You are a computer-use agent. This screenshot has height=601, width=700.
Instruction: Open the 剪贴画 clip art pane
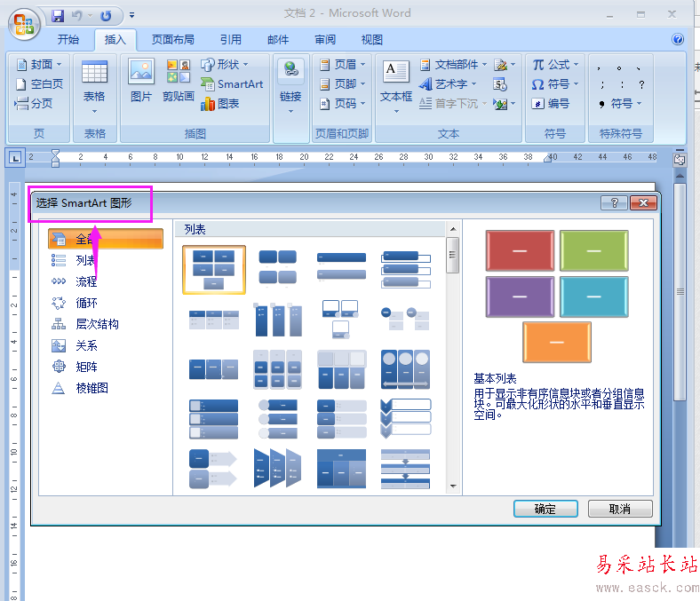[179, 80]
